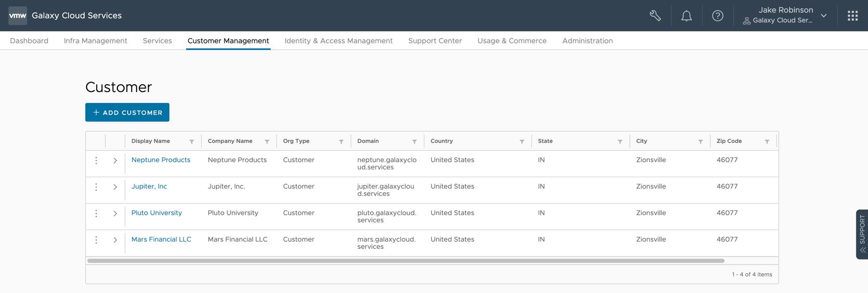The height and width of the screenshot is (293, 868).
Task: Switch to the Usage & Commerce tab
Action: coord(512,41)
